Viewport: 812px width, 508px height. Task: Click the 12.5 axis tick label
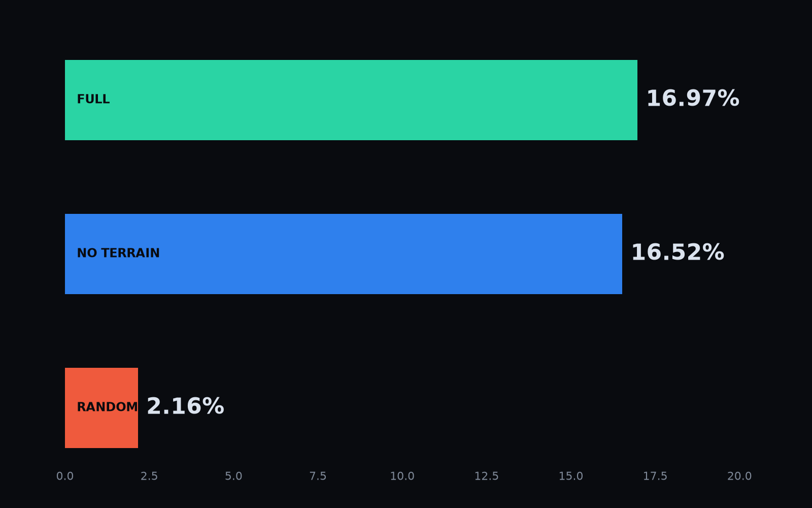pos(487,477)
